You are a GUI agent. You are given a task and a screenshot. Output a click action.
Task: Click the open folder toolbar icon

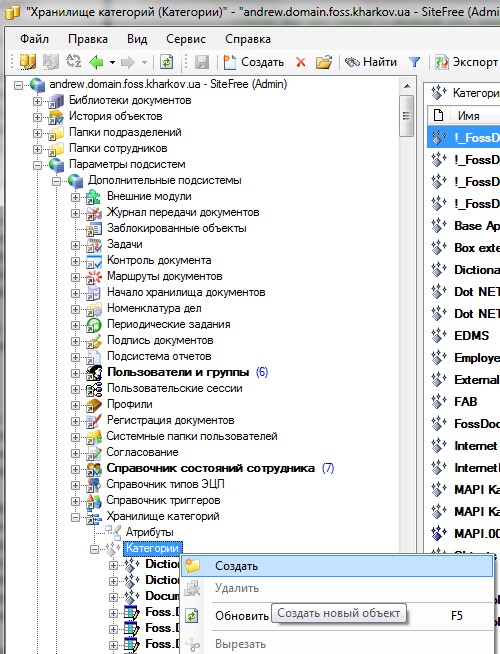coord(324,62)
